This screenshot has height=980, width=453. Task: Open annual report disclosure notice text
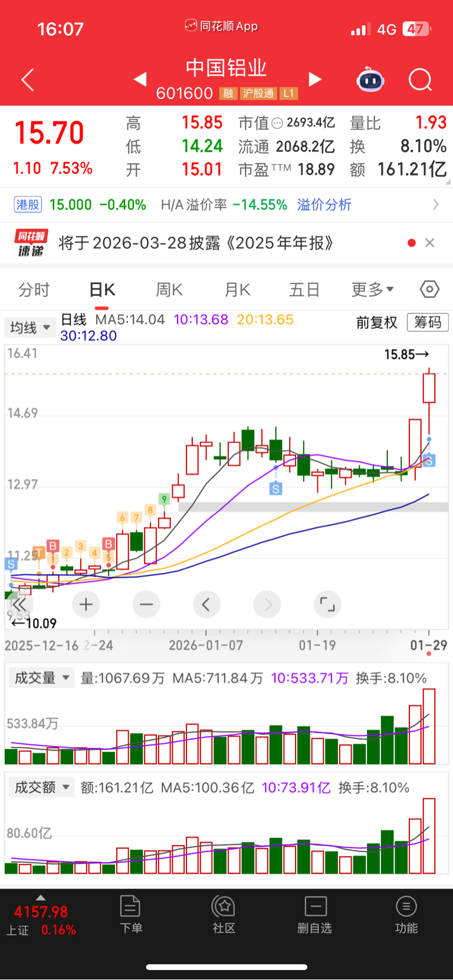196,243
